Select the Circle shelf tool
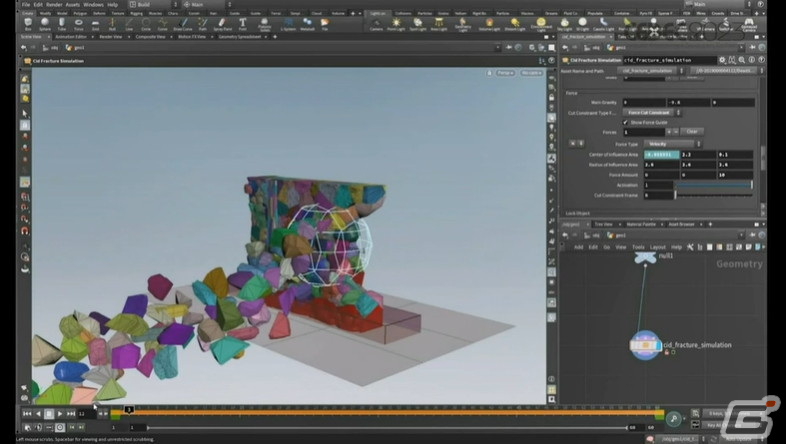This screenshot has height=444, width=786. pos(146,24)
